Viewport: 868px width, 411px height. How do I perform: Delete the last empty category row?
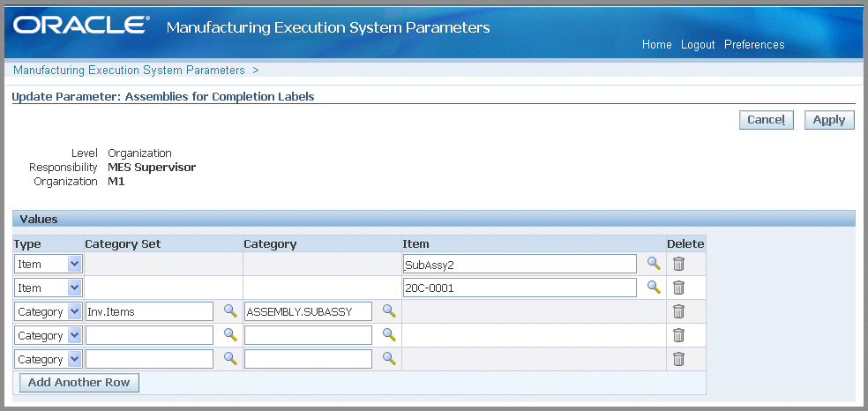tap(678, 359)
